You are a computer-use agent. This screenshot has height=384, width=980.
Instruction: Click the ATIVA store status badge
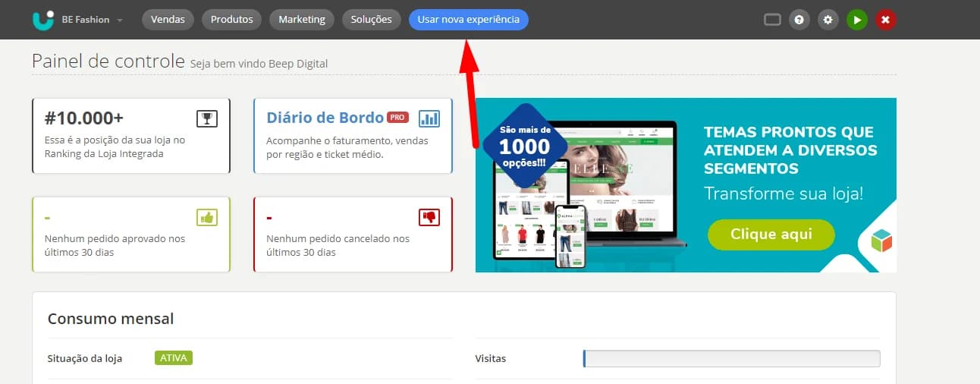[x=174, y=358]
